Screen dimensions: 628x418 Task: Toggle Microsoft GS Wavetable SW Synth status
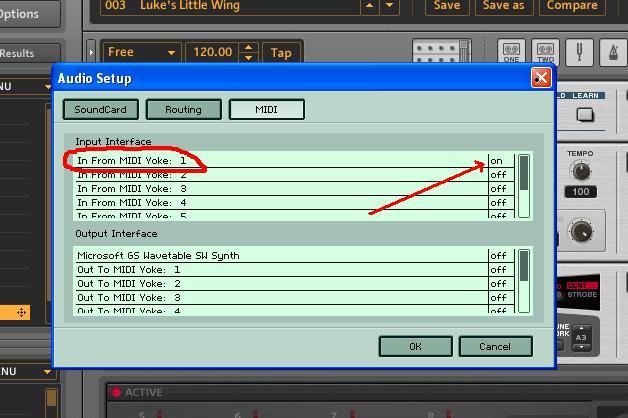pos(501,255)
